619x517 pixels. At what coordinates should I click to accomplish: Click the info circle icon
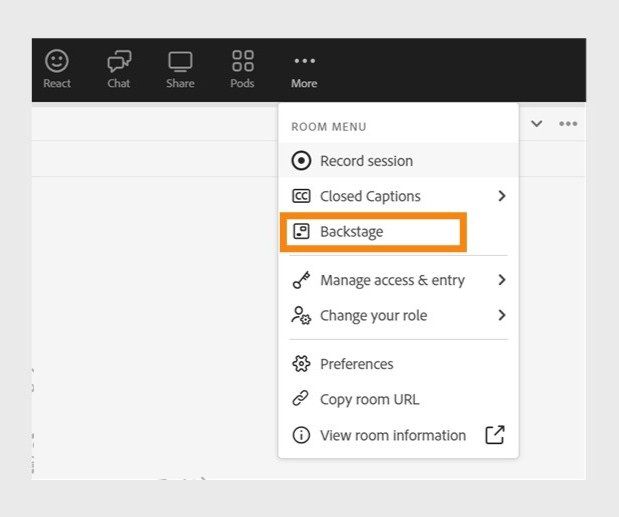point(301,435)
